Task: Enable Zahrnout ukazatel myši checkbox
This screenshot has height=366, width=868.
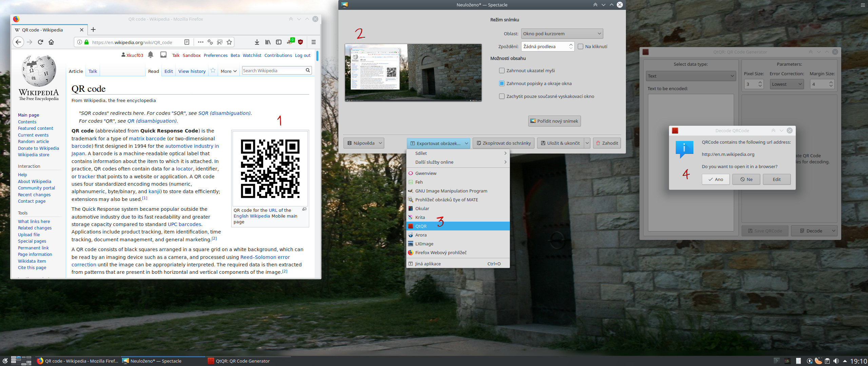Action: (502, 70)
